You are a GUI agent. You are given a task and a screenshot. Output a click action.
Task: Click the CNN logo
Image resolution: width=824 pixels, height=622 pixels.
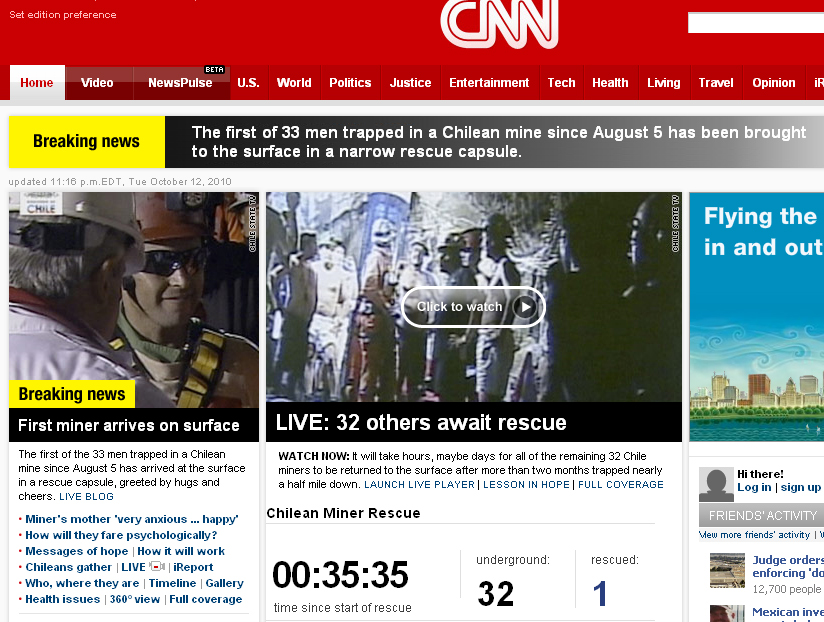[x=499, y=24]
